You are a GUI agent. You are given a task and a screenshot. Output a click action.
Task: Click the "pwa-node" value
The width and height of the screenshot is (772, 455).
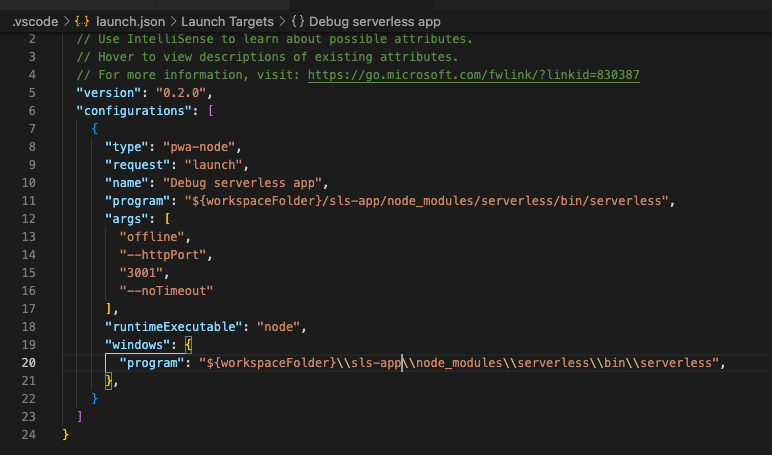tap(198, 147)
